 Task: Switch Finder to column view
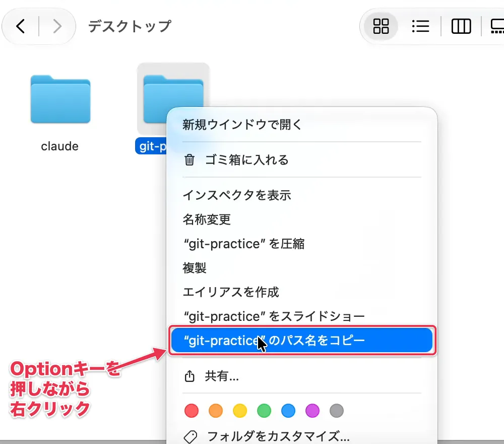[461, 26]
